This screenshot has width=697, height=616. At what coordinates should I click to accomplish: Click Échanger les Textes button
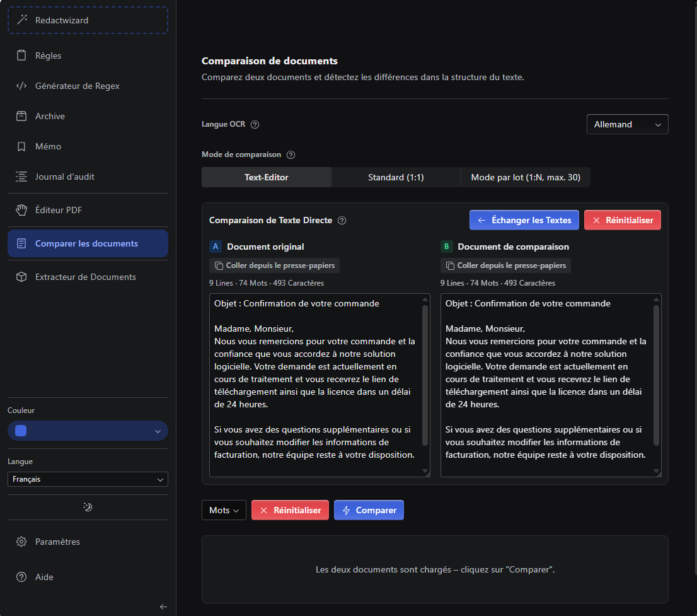pos(524,220)
